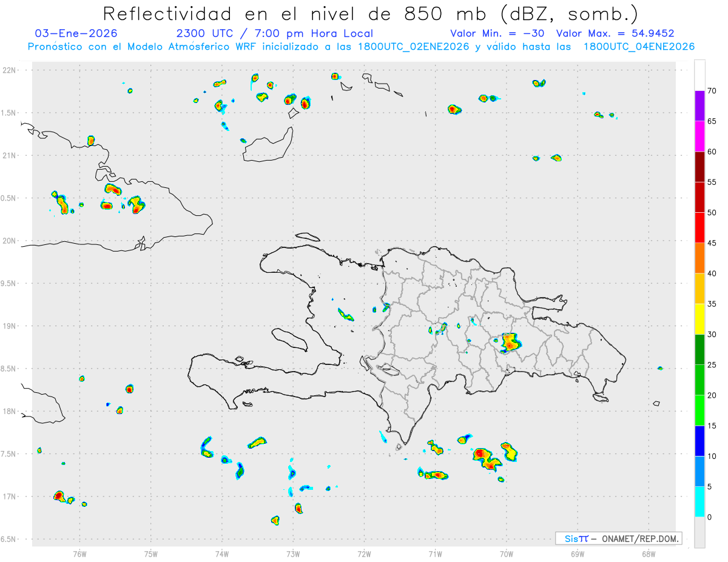The width and height of the screenshot is (728, 562).
Task: Select the '72W' longitude label
Action: pyautogui.click(x=364, y=554)
